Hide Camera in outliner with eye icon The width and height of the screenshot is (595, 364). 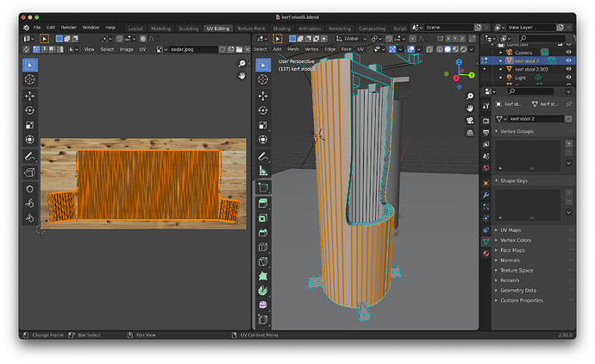568,53
